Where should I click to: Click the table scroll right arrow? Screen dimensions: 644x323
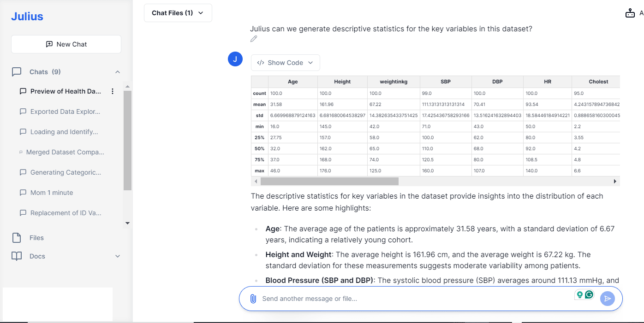click(x=615, y=182)
